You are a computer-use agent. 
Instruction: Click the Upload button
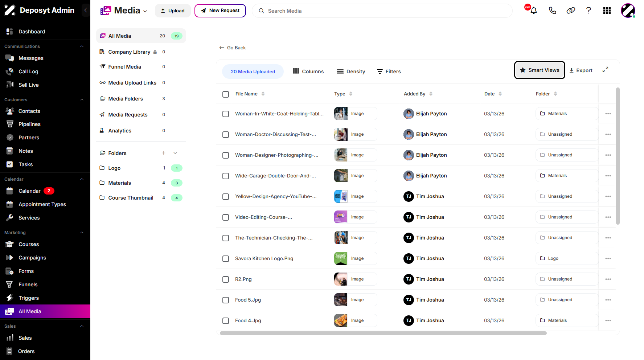click(173, 11)
